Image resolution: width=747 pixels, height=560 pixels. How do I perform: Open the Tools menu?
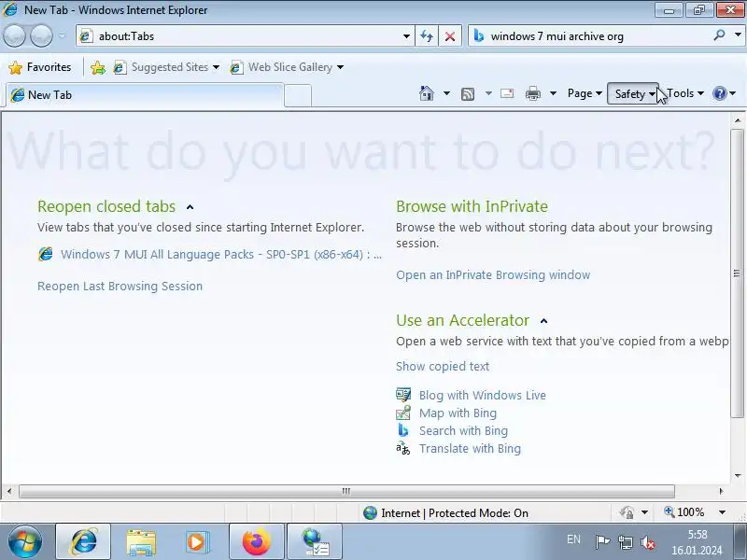685,93
